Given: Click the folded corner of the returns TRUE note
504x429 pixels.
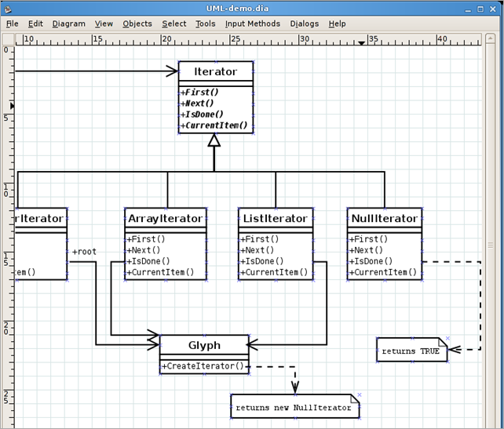Looking at the screenshot, I should click(x=445, y=342).
